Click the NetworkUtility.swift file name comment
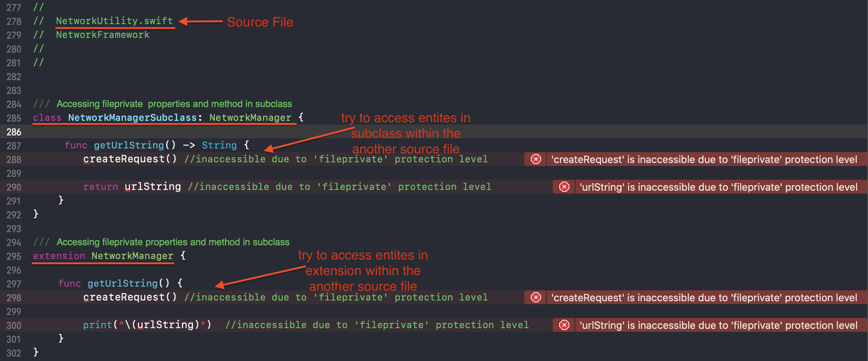Screen dimensions: 868x361 pyautogui.click(x=114, y=21)
